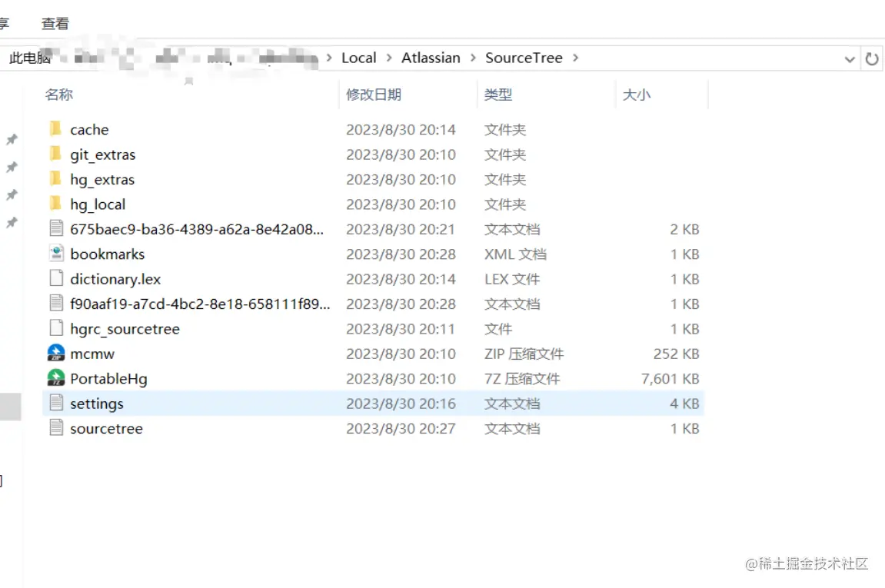Click the PortableHg 7Z archive icon

56,378
